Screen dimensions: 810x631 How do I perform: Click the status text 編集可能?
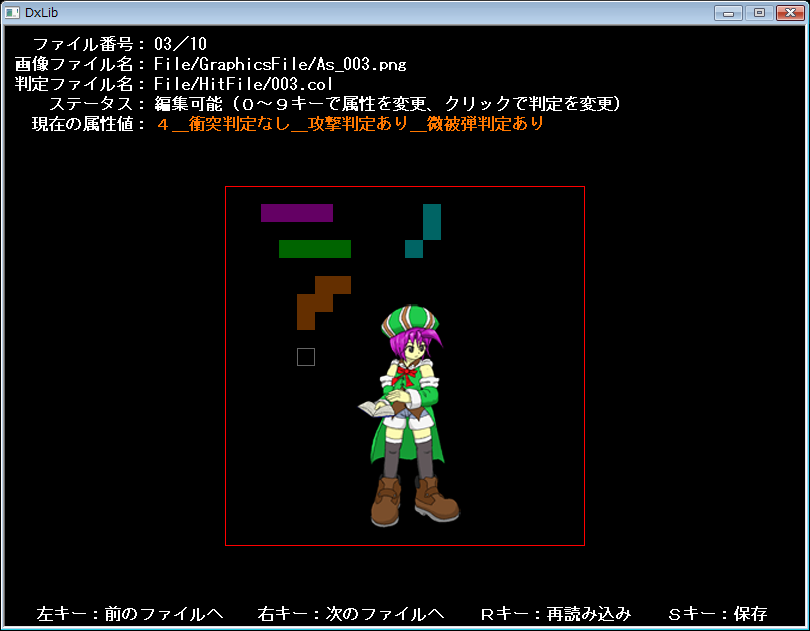[189, 104]
